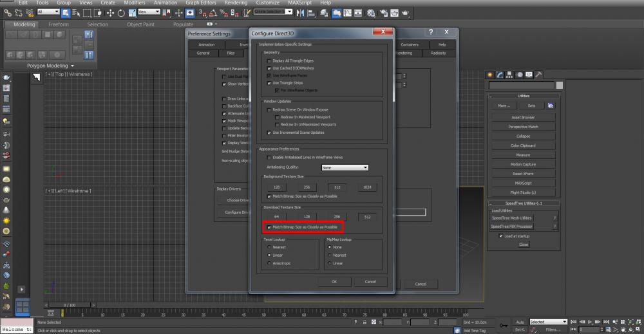Open the Create tab in command panel
Image resolution: width=644 pixels, height=334 pixels.
pos(490,75)
